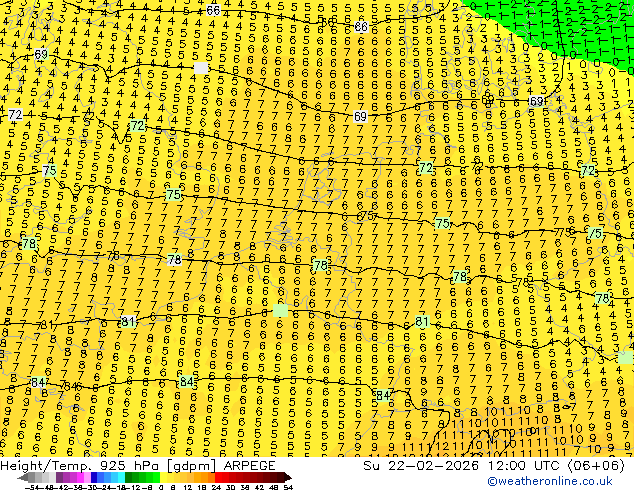Viewport: 634px width, 490px height.
Task: Click the 84 contour label farthest right
Action: point(383,395)
